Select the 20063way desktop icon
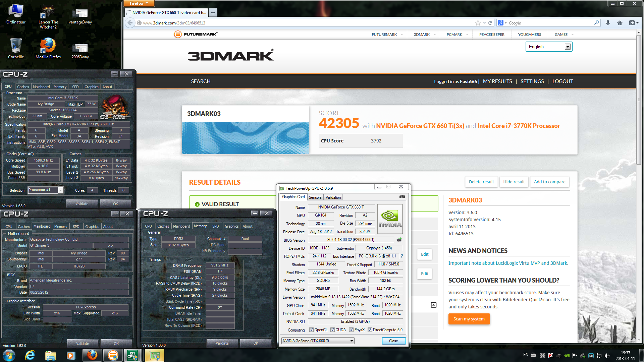This screenshot has width=644, height=362. [x=80, y=50]
